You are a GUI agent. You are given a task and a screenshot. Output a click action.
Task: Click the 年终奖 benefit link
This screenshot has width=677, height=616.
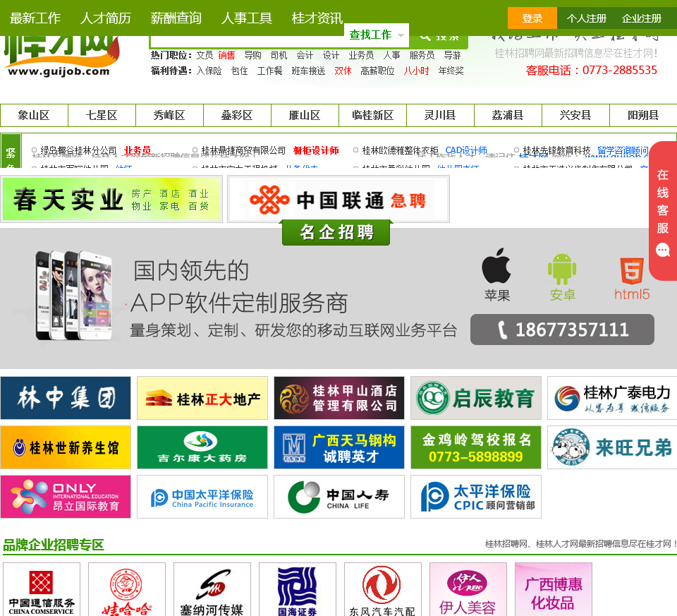click(451, 71)
